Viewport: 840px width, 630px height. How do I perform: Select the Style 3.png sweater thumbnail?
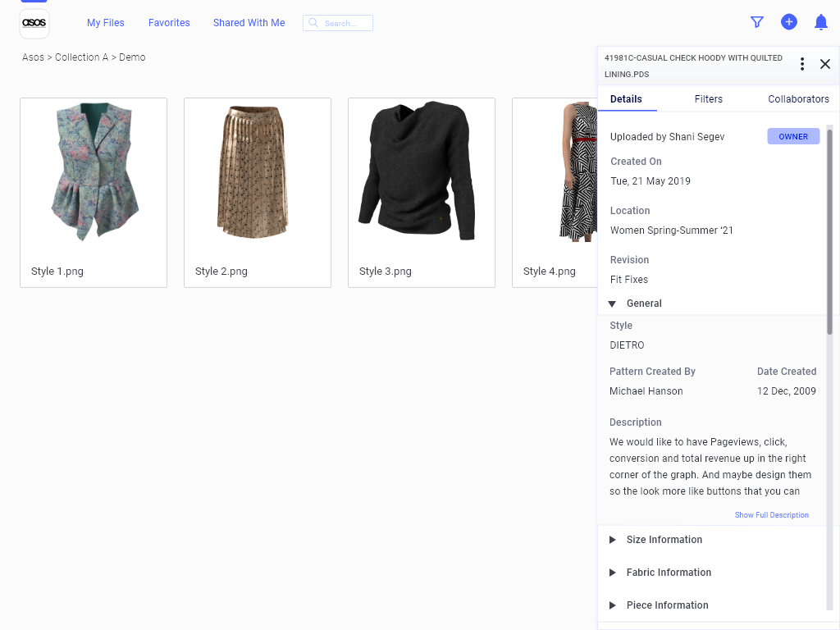click(421, 172)
